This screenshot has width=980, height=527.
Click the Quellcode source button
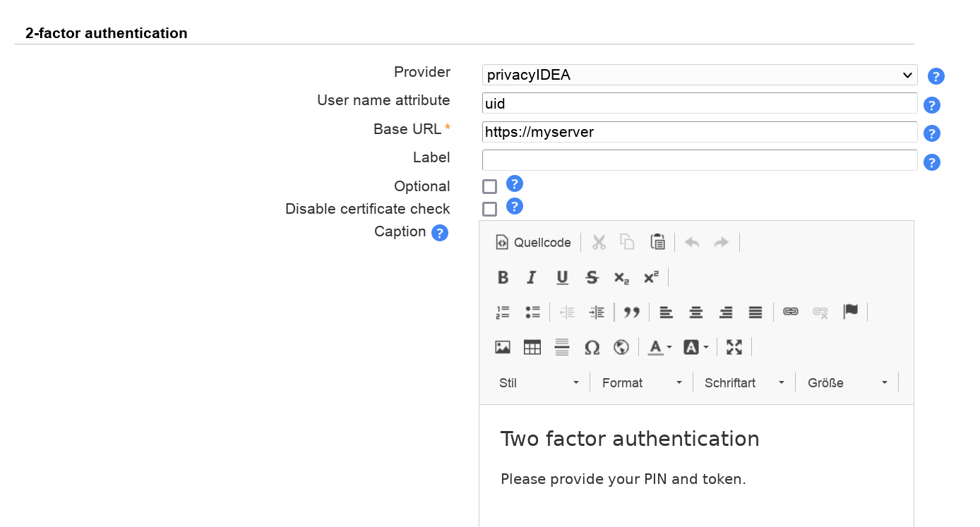tap(534, 243)
